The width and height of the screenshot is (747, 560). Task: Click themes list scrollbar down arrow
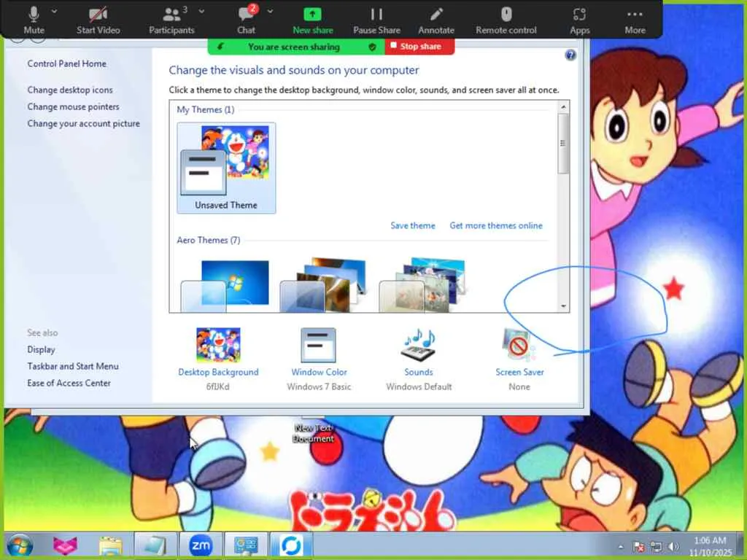[564, 306]
